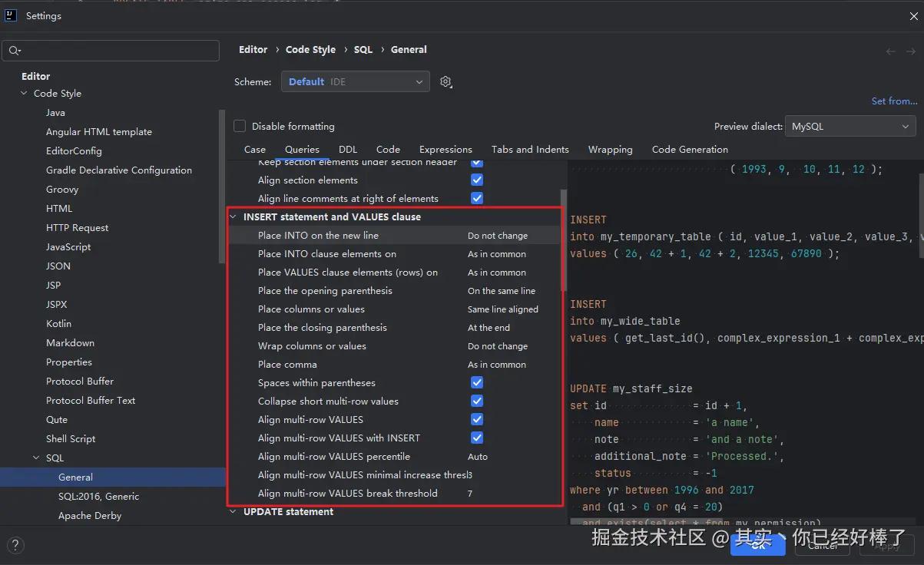Uncheck Align multi-row VALUES
The height and width of the screenshot is (565, 924).
click(477, 419)
